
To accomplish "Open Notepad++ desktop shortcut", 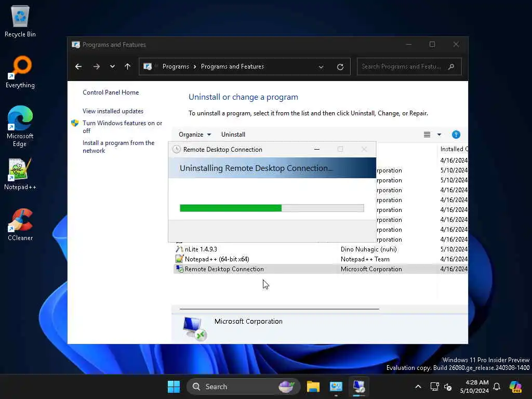I will (20, 174).
